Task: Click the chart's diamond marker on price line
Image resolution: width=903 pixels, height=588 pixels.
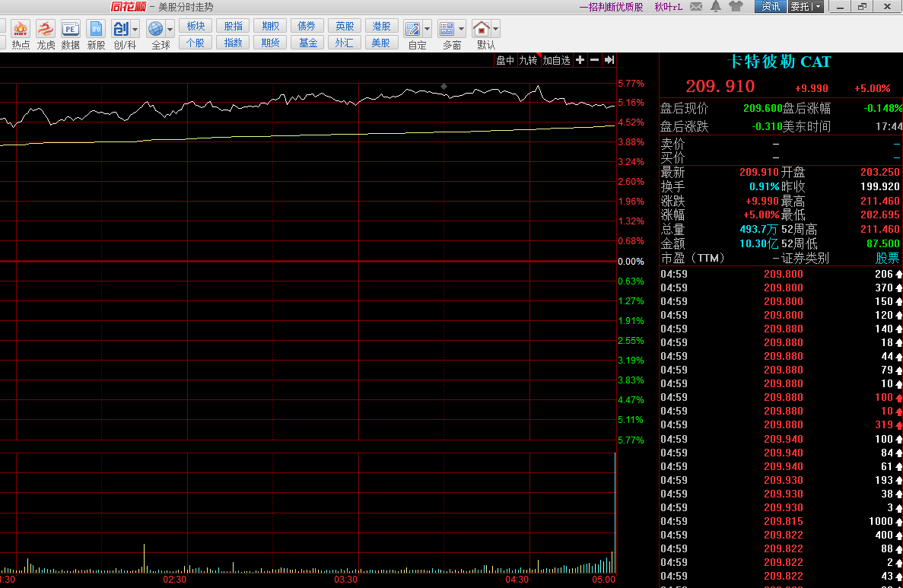Action: (444, 87)
